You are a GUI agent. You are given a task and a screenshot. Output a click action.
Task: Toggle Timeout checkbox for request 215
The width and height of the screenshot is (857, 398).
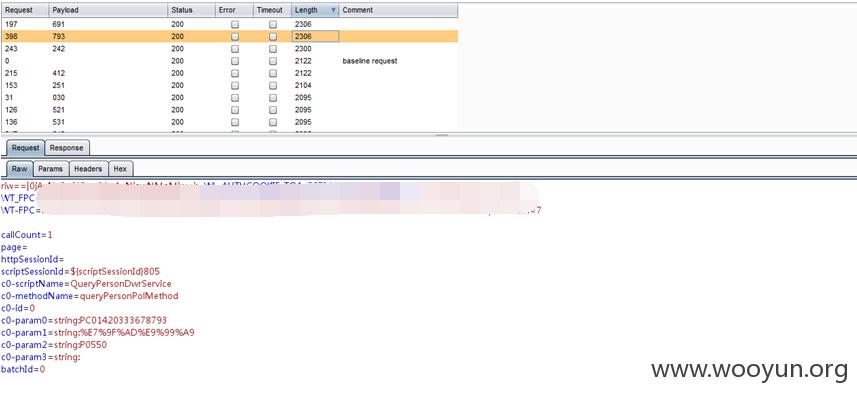[273, 73]
